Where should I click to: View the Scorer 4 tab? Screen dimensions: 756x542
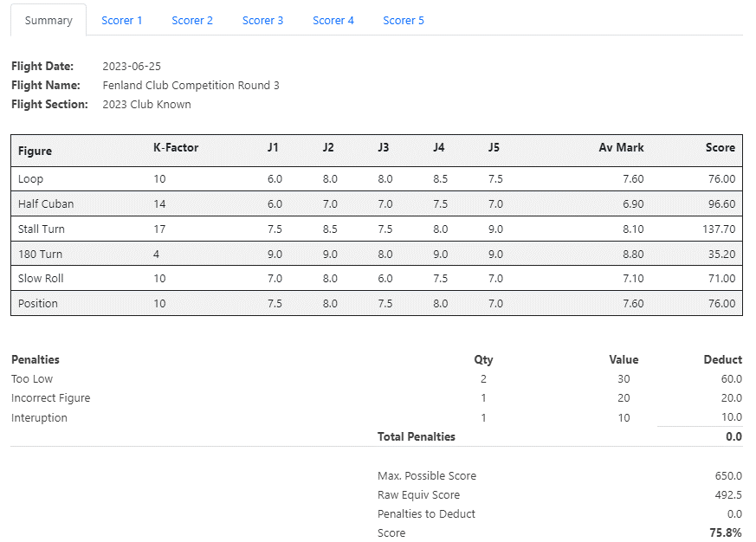tap(333, 20)
